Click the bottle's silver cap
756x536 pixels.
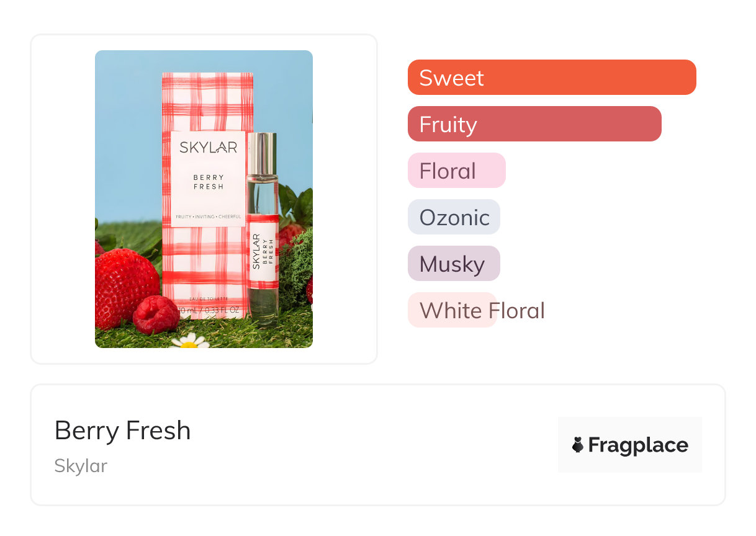(x=261, y=153)
